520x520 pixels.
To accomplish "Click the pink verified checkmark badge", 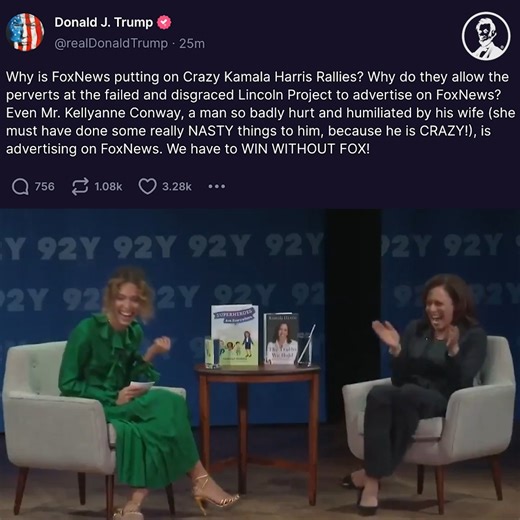I will (x=164, y=23).
